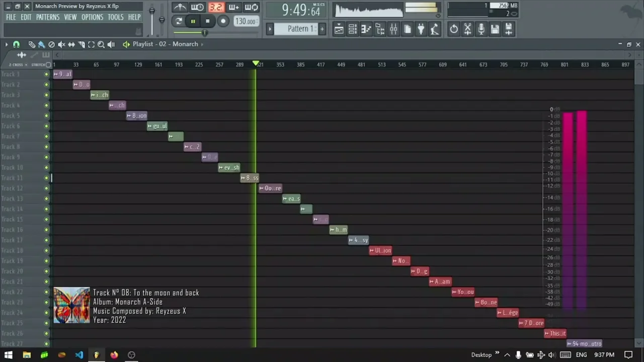Select the Slice tool in Playlist

point(82,44)
